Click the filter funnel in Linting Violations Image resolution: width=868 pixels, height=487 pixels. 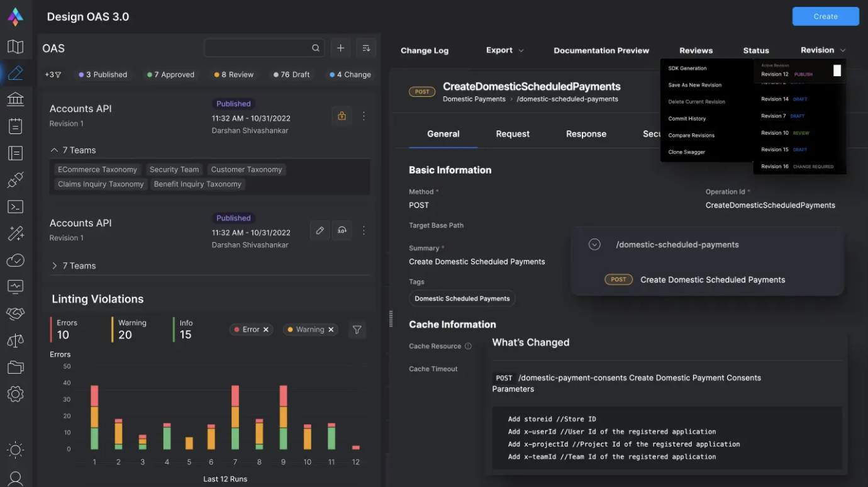click(357, 329)
